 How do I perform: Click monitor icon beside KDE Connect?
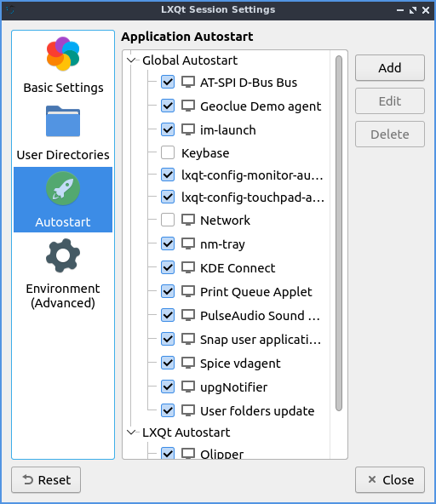pos(188,267)
